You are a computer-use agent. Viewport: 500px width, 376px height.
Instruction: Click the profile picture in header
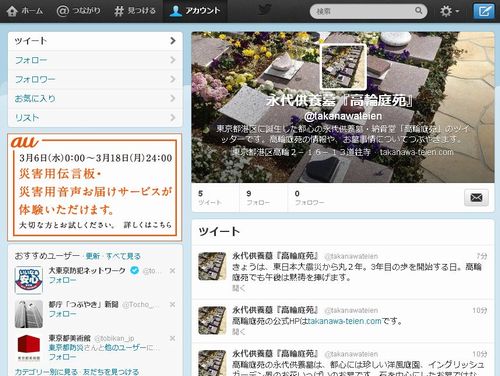tap(343, 67)
